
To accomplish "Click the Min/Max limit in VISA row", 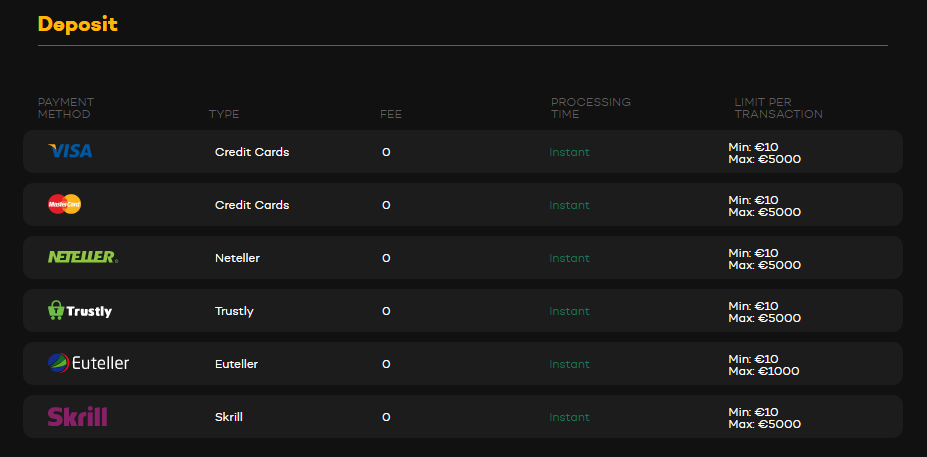I will pyautogui.click(x=764, y=153).
